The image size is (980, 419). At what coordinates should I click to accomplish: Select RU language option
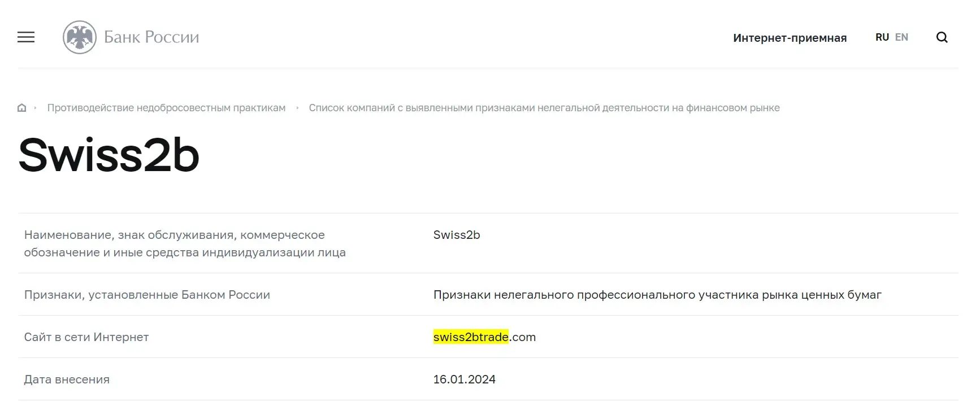pyautogui.click(x=882, y=37)
